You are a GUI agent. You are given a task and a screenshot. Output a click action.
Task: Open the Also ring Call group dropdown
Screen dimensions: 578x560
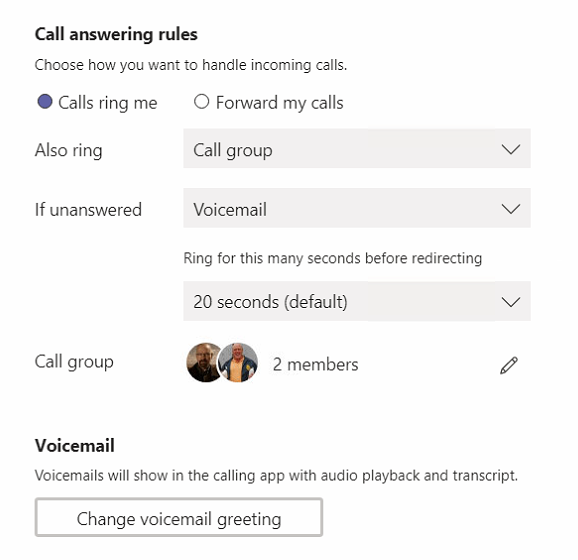coord(357,149)
